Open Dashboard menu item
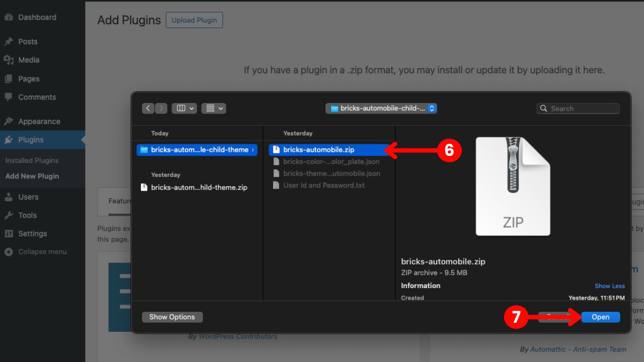 click(37, 17)
